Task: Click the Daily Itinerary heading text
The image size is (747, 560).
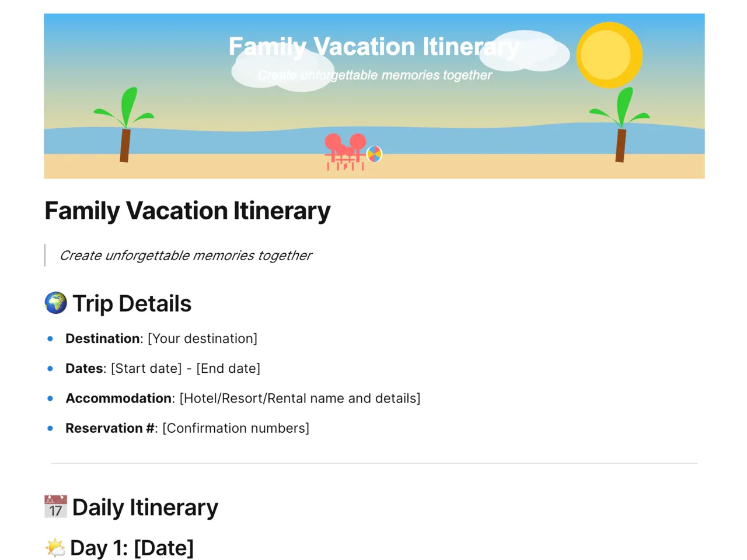Action: pyautogui.click(x=145, y=507)
